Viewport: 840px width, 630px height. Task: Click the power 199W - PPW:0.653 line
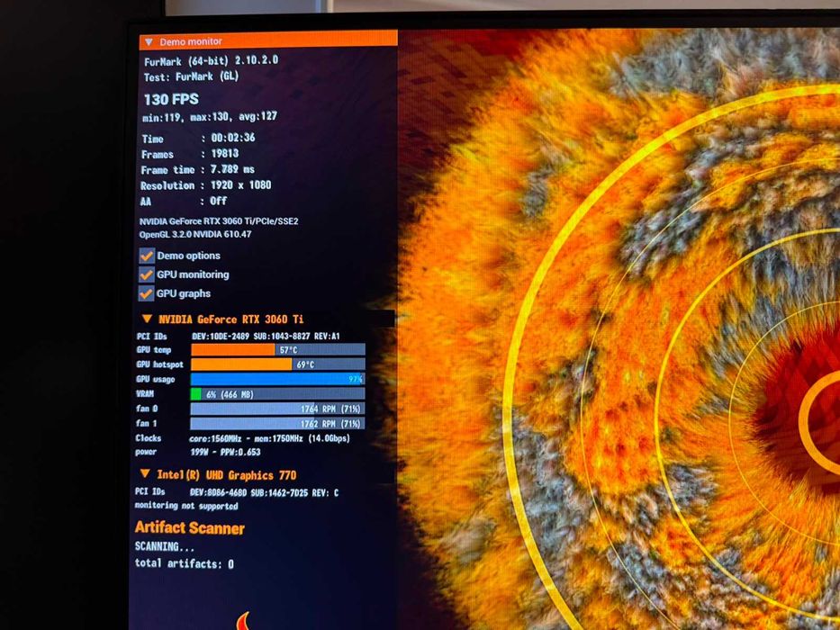[198, 452]
